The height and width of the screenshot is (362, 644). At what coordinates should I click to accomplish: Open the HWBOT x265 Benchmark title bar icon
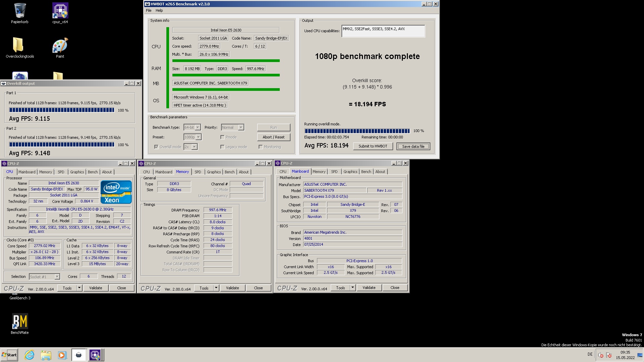point(147,4)
